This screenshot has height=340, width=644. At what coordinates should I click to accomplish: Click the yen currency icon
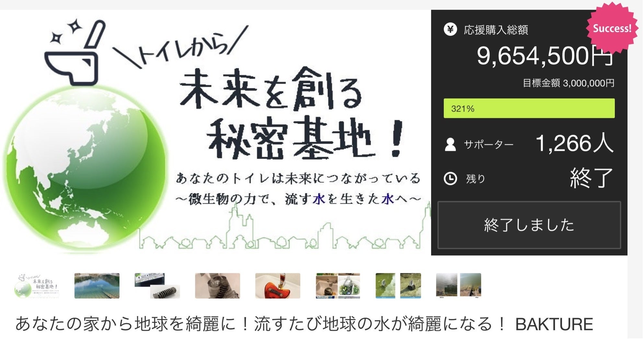click(451, 29)
